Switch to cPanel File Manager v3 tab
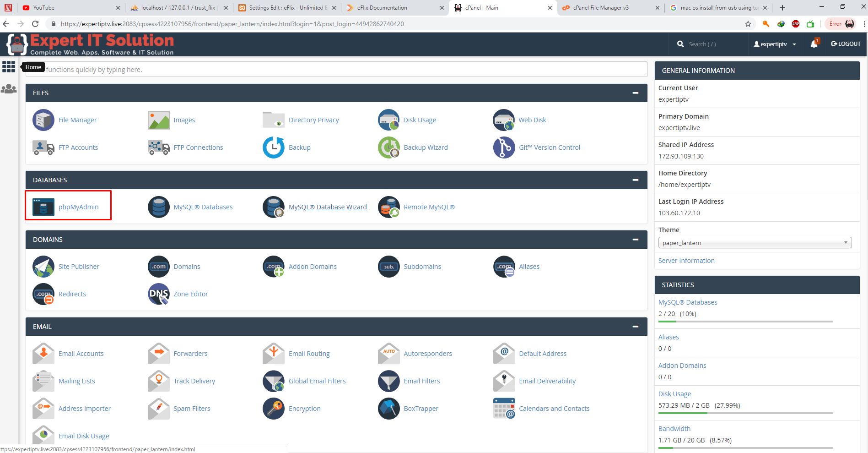This screenshot has width=868, height=453. pyautogui.click(x=611, y=8)
